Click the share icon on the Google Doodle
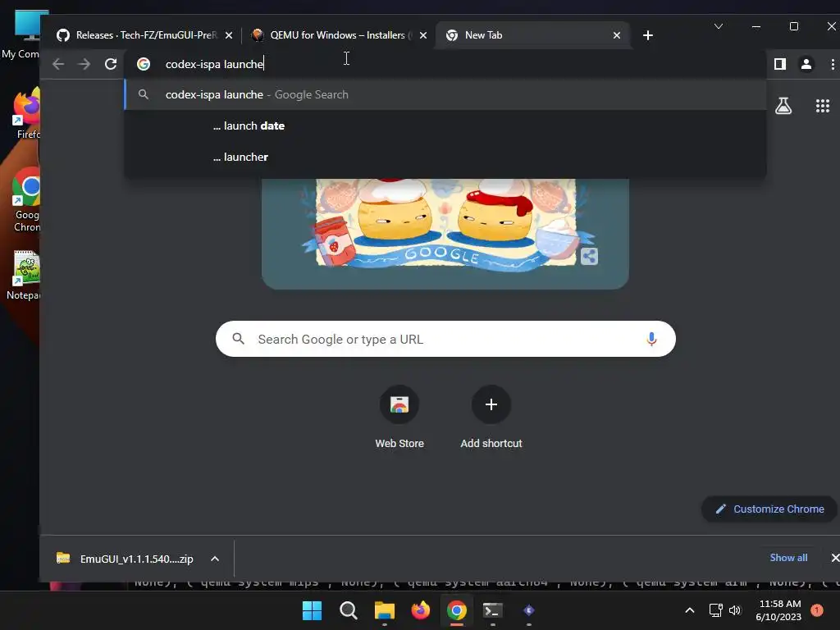840x630 pixels. (589, 256)
